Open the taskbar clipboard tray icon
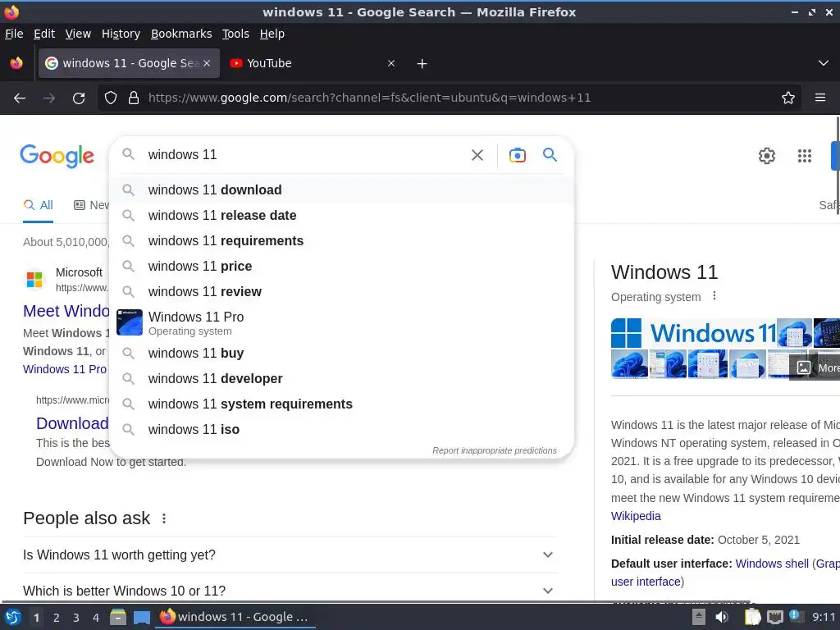Screen dimensions: 840x630 [752, 617]
